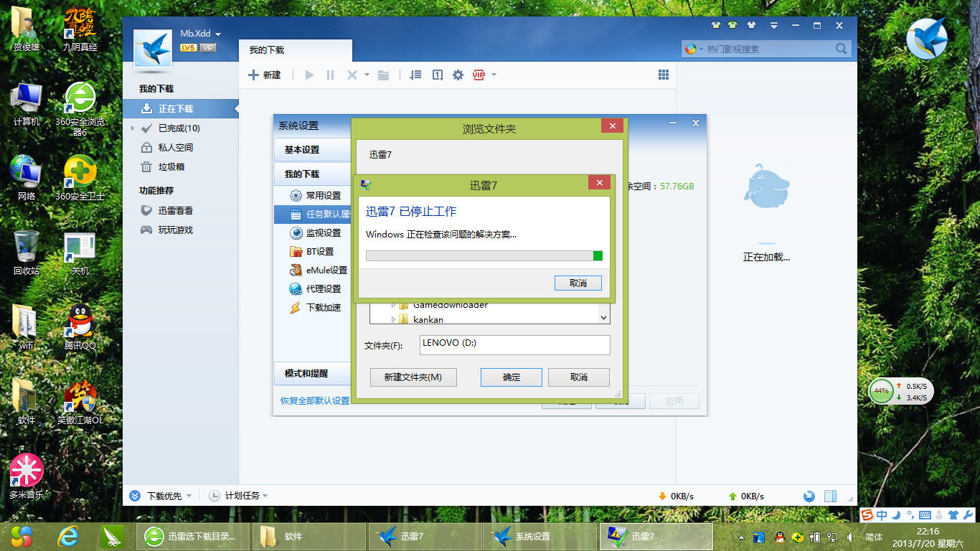Click the 文件夹(F) input field showing LENOVO (D:)
The width and height of the screenshot is (980, 551).
[x=514, y=344]
